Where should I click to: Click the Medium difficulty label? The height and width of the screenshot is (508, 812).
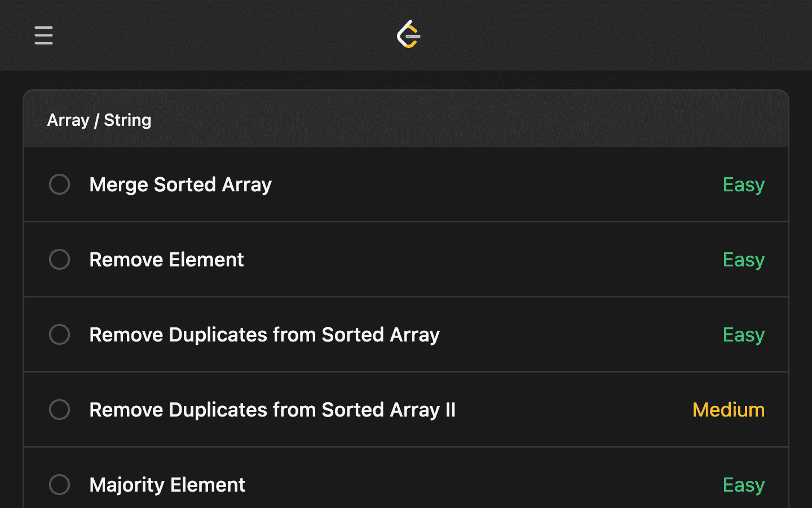tap(729, 410)
